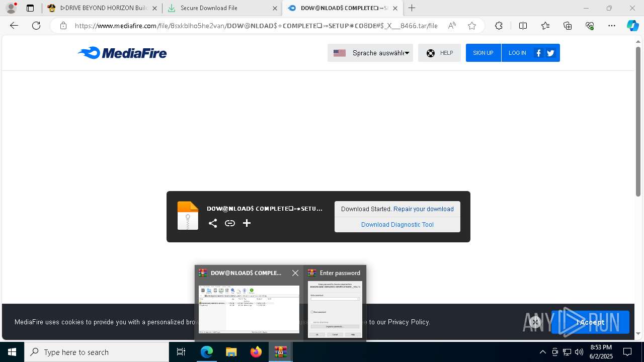
Task: Click the LOG IN button
Action: coord(517,53)
